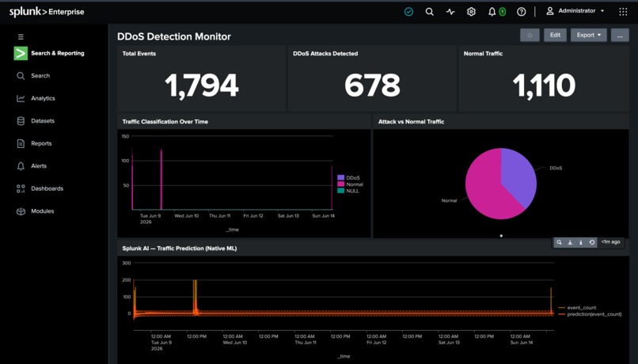Open the notifications bell icon

492,12
